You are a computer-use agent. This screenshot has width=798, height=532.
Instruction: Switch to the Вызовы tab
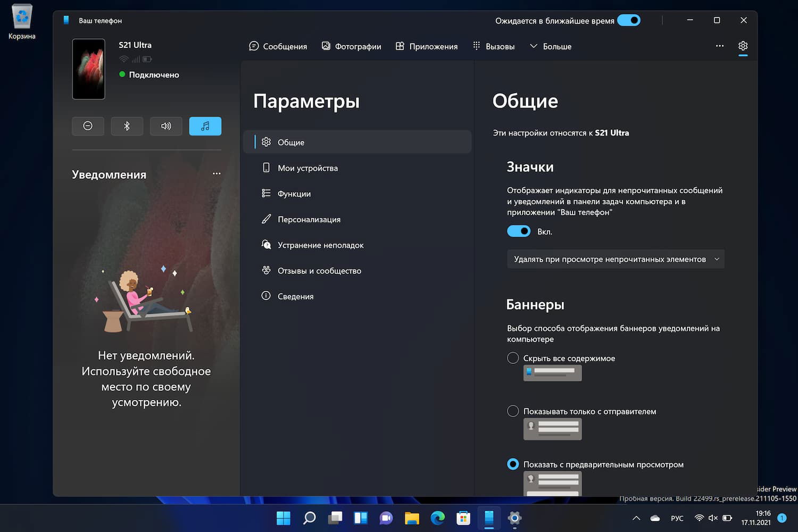[x=494, y=46]
